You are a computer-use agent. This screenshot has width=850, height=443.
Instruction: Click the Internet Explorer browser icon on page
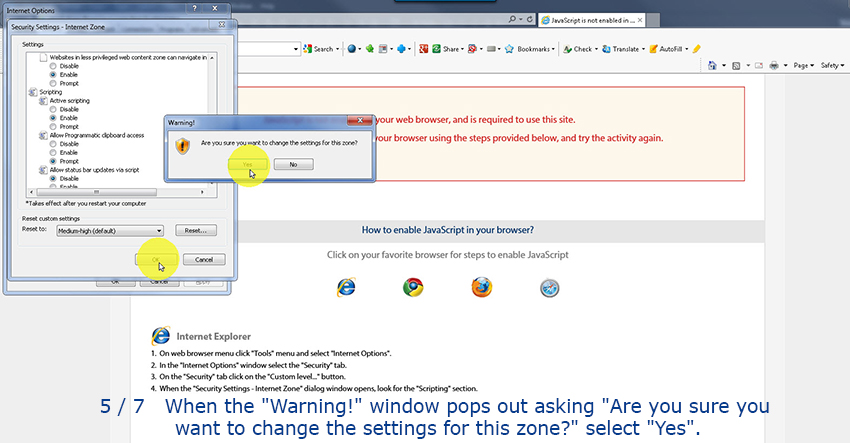tap(346, 287)
